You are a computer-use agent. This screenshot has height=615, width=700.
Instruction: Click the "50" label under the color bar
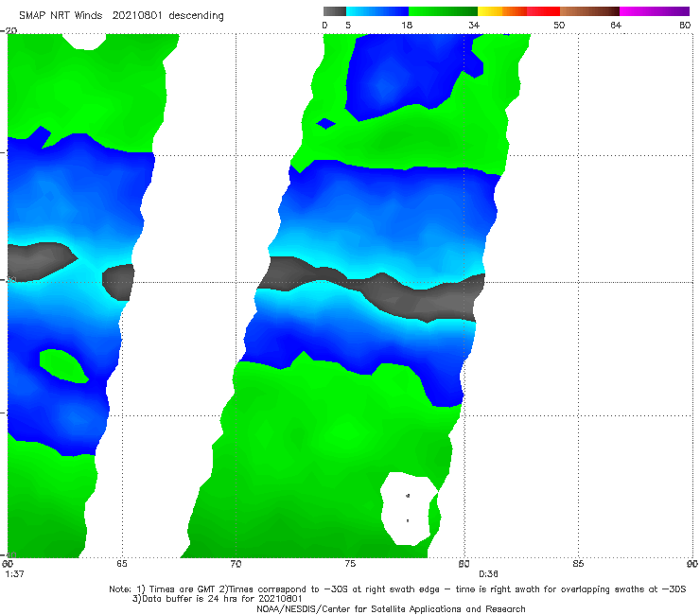coord(559,25)
